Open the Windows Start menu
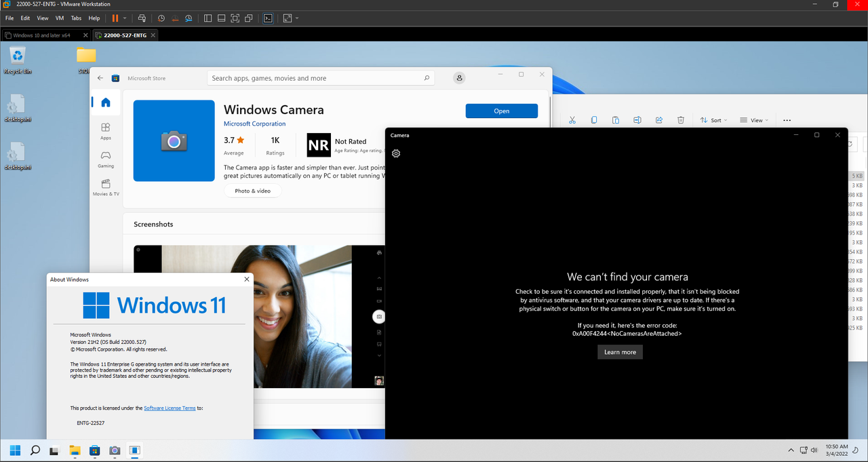Image resolution: width=868 pixels, height=462 pixels. tap(15, 450)
